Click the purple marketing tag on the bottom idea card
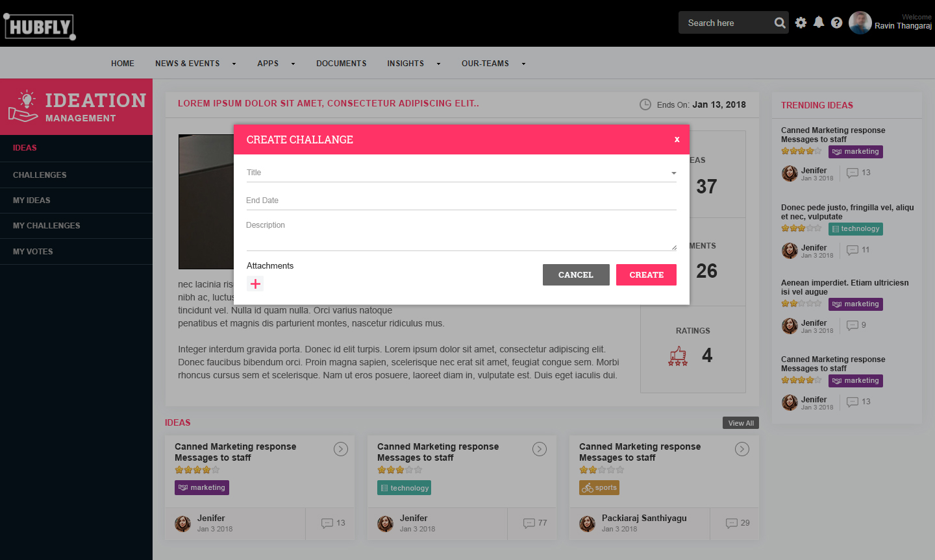The height and width of the screenshot is (560, 935). [x=202, y=487]
